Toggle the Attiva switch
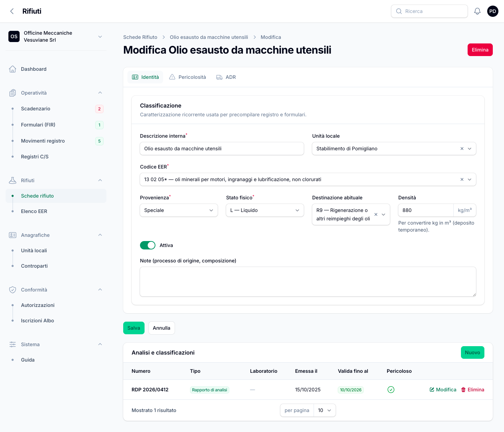The width and height of the screenshot is (504, 432). pos(148,245)
